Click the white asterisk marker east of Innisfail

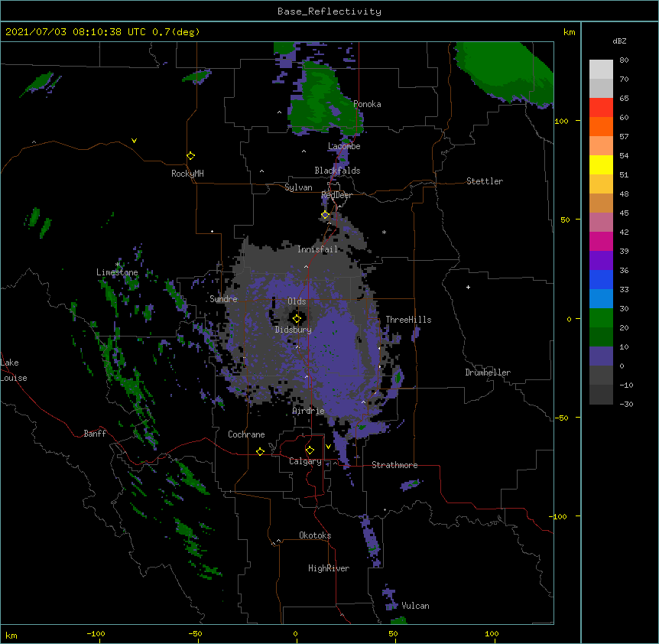tap(384, 232)
